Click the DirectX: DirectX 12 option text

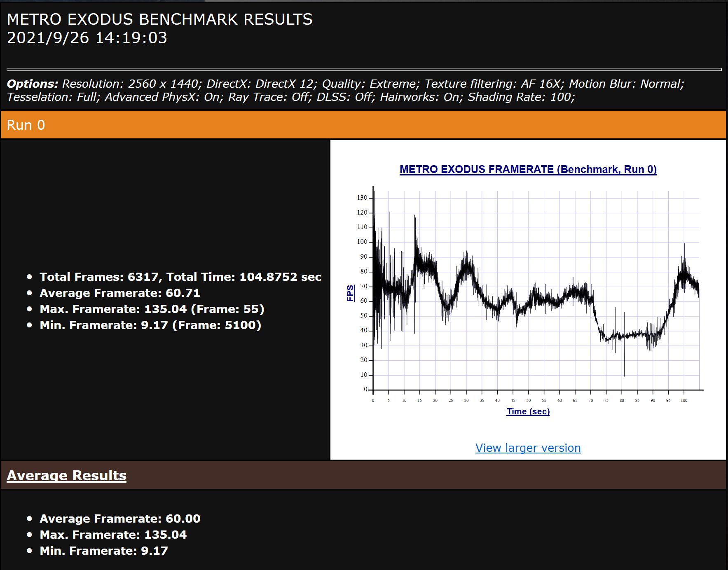click(262, 84)
